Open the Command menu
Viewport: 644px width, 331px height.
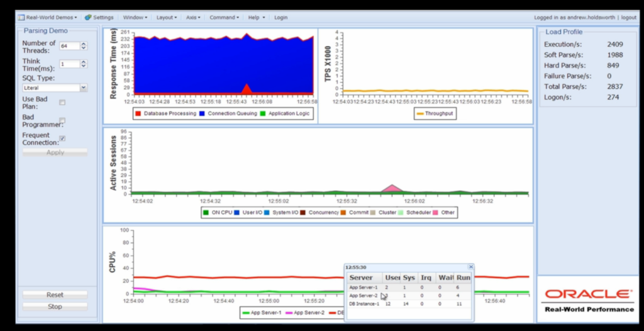[x=224, y=17]
